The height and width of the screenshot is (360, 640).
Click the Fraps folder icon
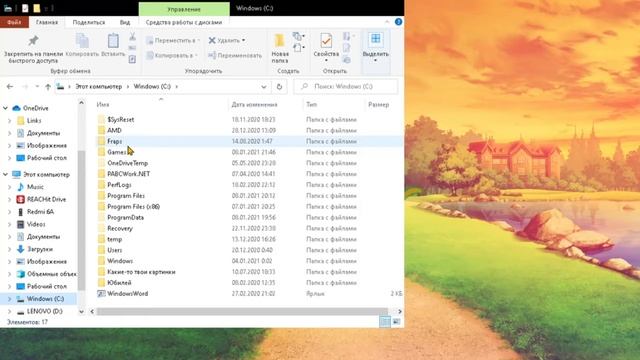coord(101,141)
